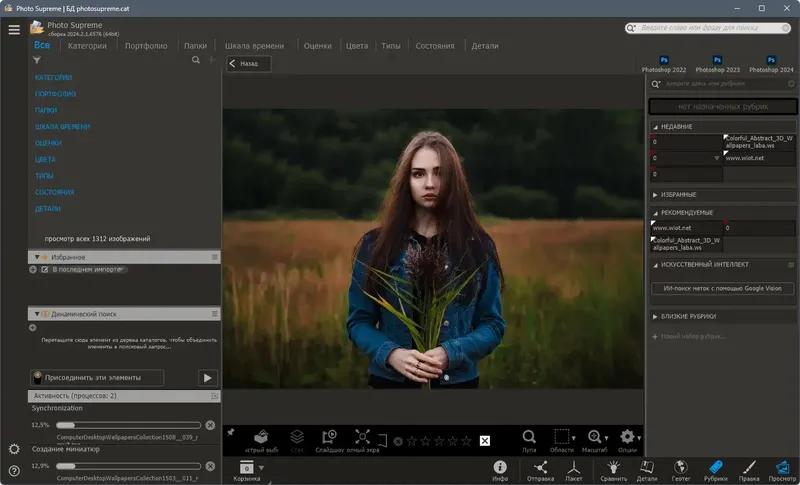Click the Сравнить lightbulb icon
Screen dimensions: 800x485
tap(611, 468)
